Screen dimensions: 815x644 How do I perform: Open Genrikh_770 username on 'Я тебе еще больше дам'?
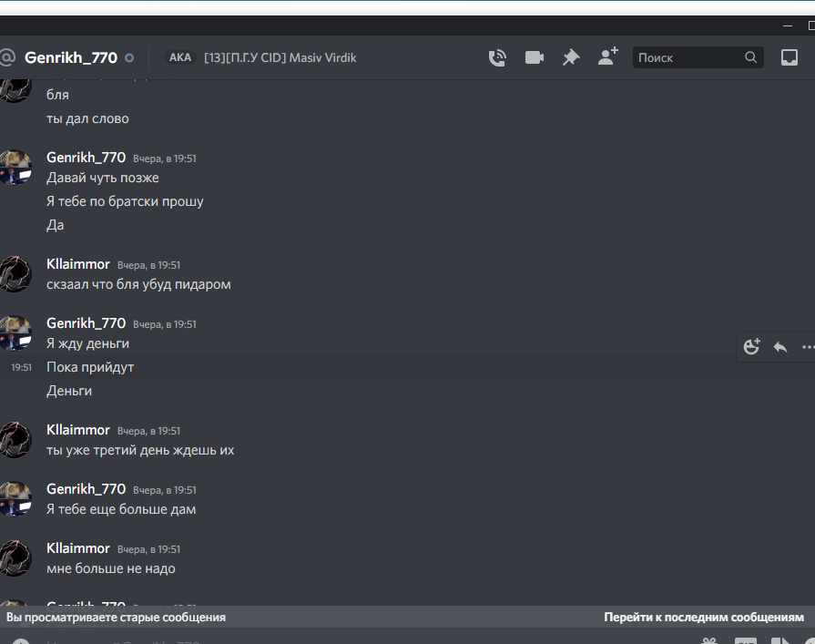click(86, 489)
